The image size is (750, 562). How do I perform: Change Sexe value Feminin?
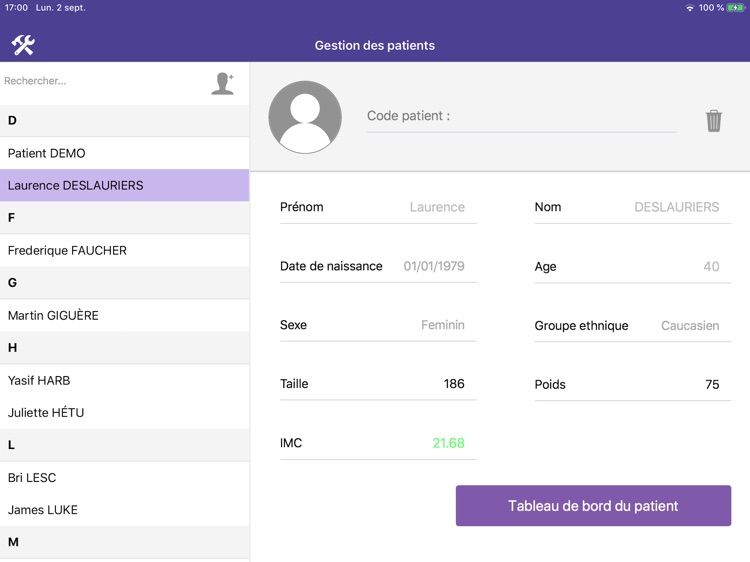[442, 325]
